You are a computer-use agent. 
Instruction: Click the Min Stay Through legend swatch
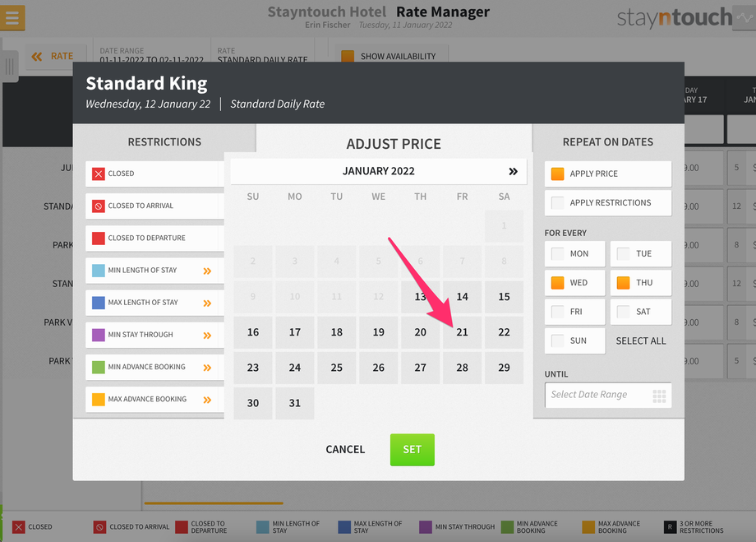[426, 527]
